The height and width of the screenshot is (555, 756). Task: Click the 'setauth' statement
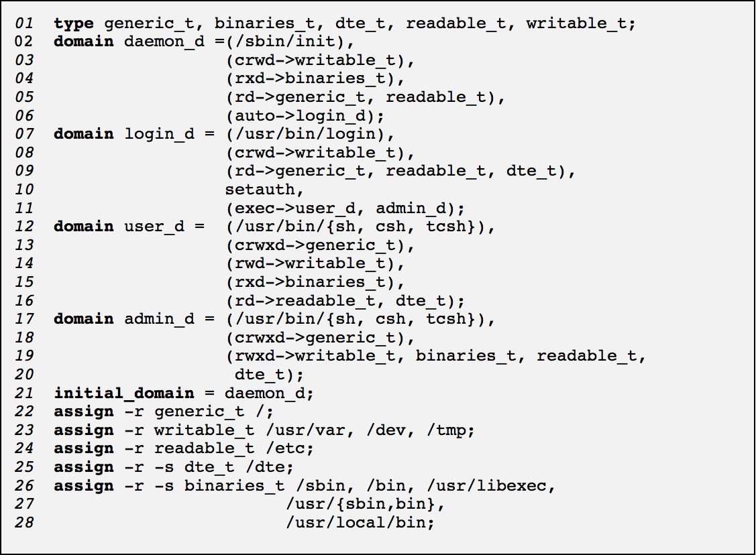260,189
